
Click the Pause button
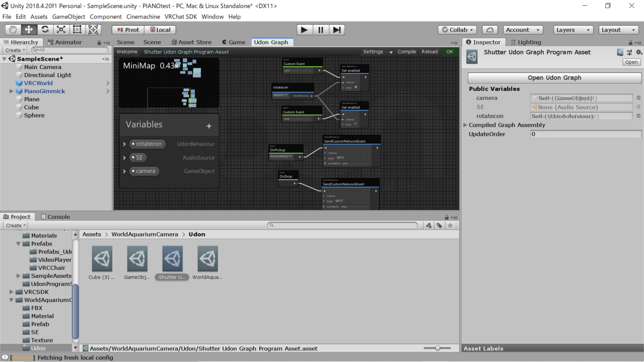click(320, 30)
